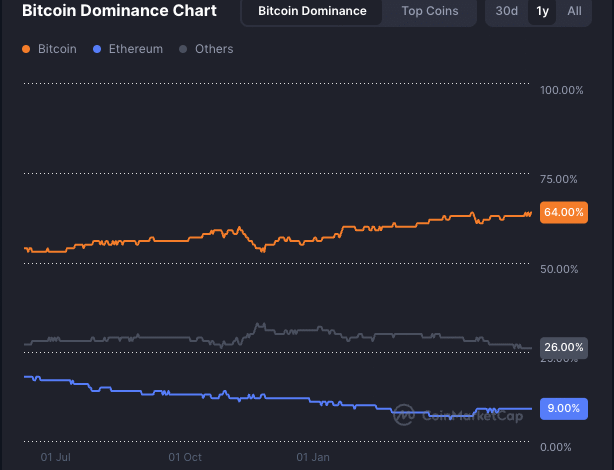The width and height of the screenshot is (614, 470).
Task: Click the gray 26.00% value badge
Action: pyautogui.click(x=563, y=347)
